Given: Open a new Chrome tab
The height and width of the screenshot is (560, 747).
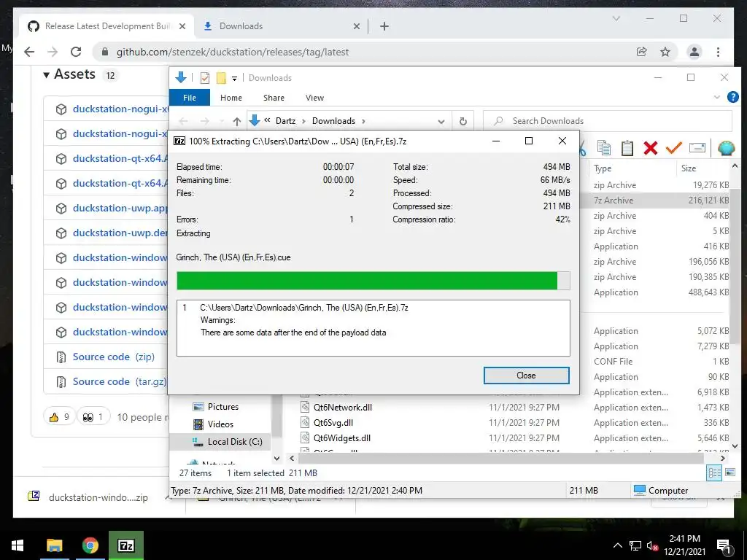Looking at the screenshot, I should tap(384, 26).
